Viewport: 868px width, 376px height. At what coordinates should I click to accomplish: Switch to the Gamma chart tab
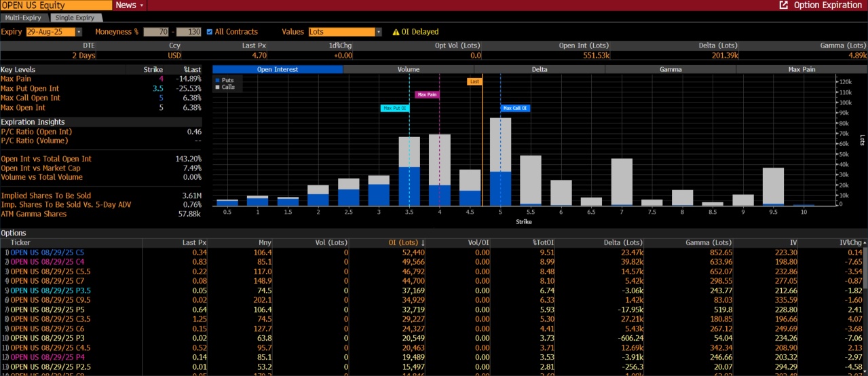click(671, 69)
